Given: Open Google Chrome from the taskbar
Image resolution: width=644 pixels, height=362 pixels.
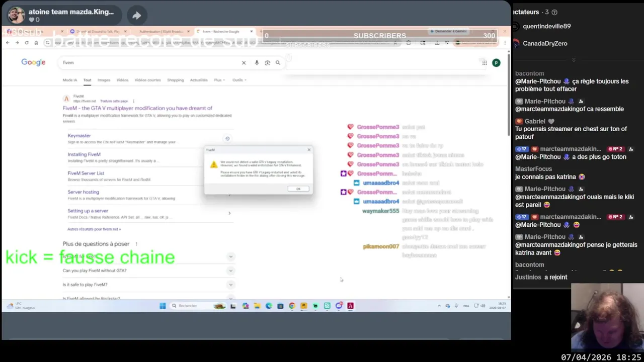Looking at the screenshot, I should pyautogui.click(x=292, y=306).
